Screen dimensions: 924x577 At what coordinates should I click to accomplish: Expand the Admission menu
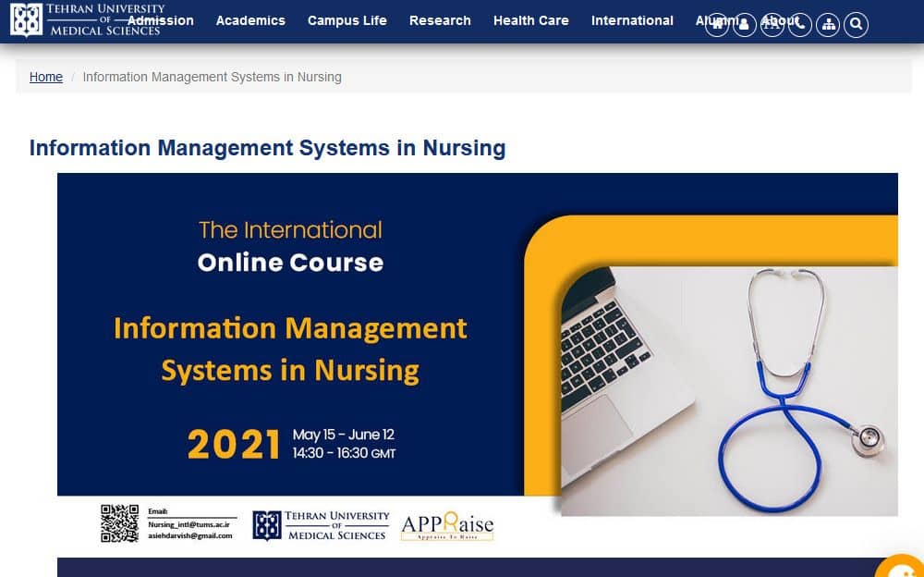pos(160,20)
